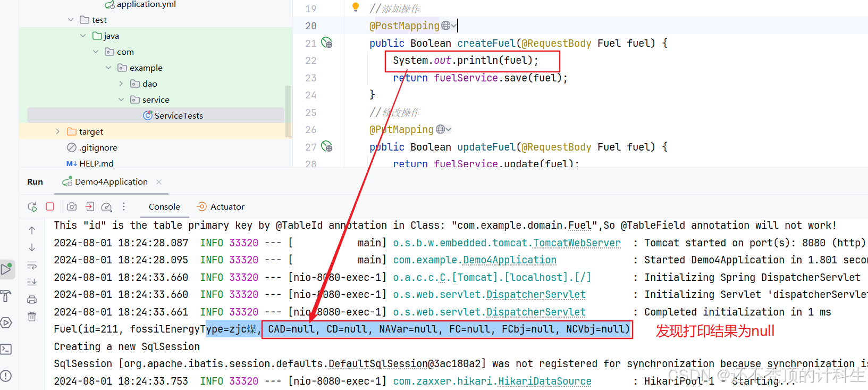Stop the running application with red square

click(50, 206)
